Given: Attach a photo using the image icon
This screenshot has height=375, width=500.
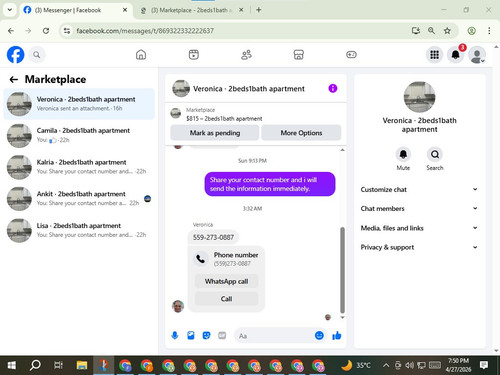Looking at the screenshot, I should point(191,335).
